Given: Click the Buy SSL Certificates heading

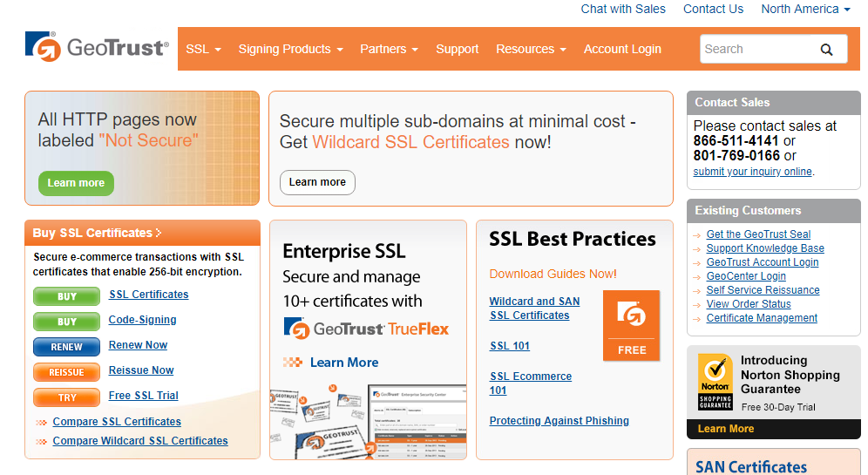Looking at the screenshot, I should click(92, 233).
